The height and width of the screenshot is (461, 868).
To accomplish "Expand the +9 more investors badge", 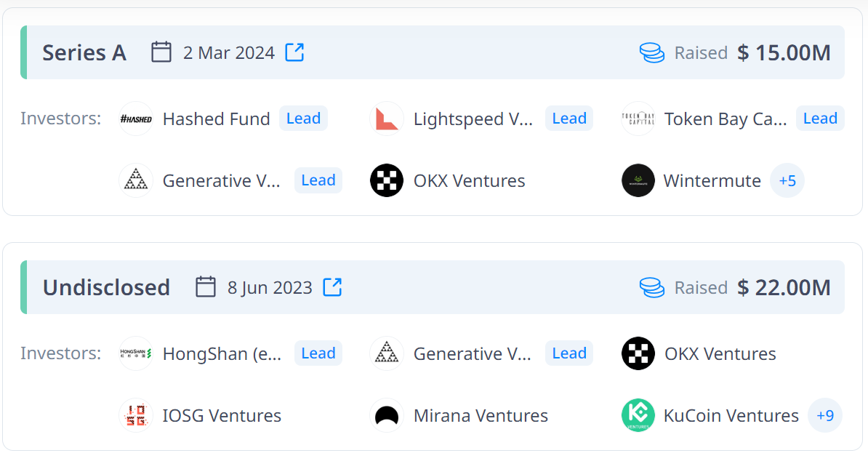I will [825, 415].
